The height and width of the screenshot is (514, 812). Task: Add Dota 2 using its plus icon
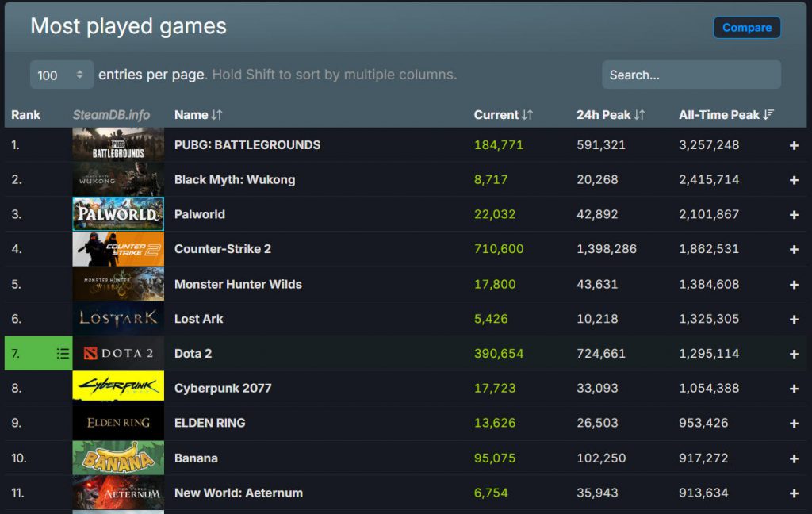pos(794,354)
